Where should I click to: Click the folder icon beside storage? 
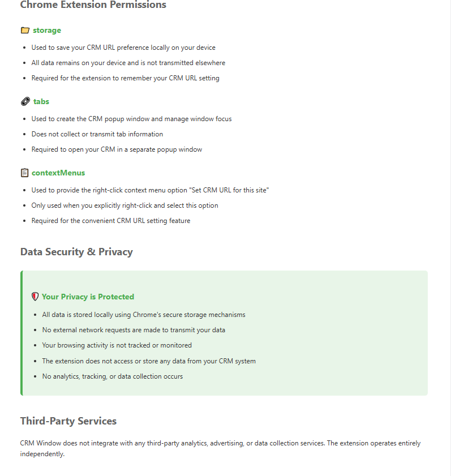tap(25, 30)
